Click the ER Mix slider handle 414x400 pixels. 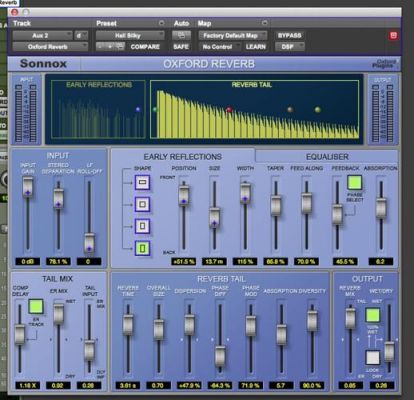tap(59, 314)
